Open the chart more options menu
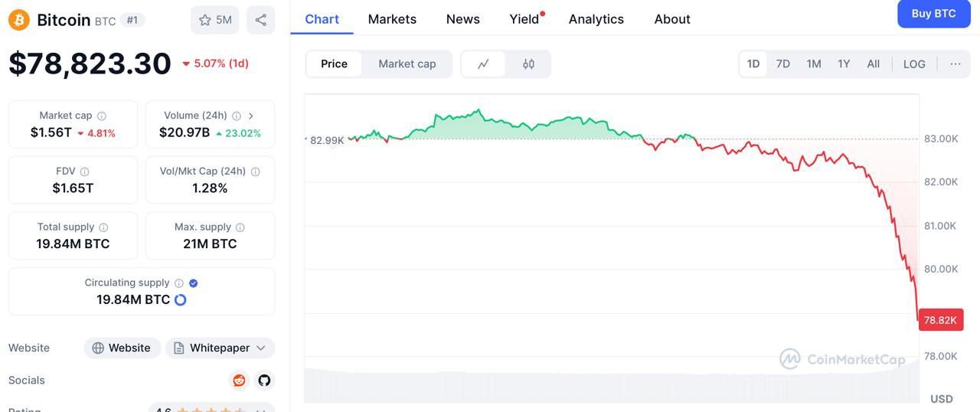 (955, 64)
